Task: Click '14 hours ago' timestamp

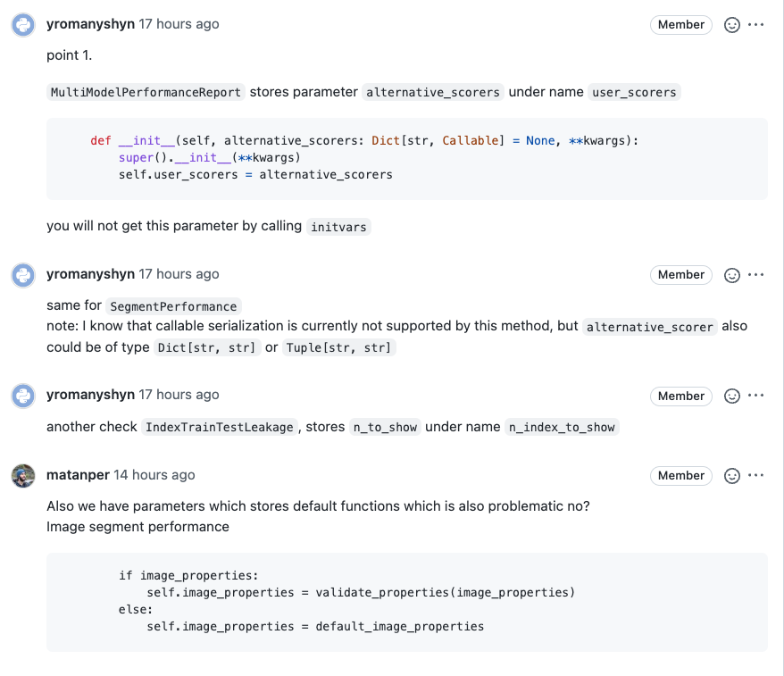Action: tap(154, 475)
